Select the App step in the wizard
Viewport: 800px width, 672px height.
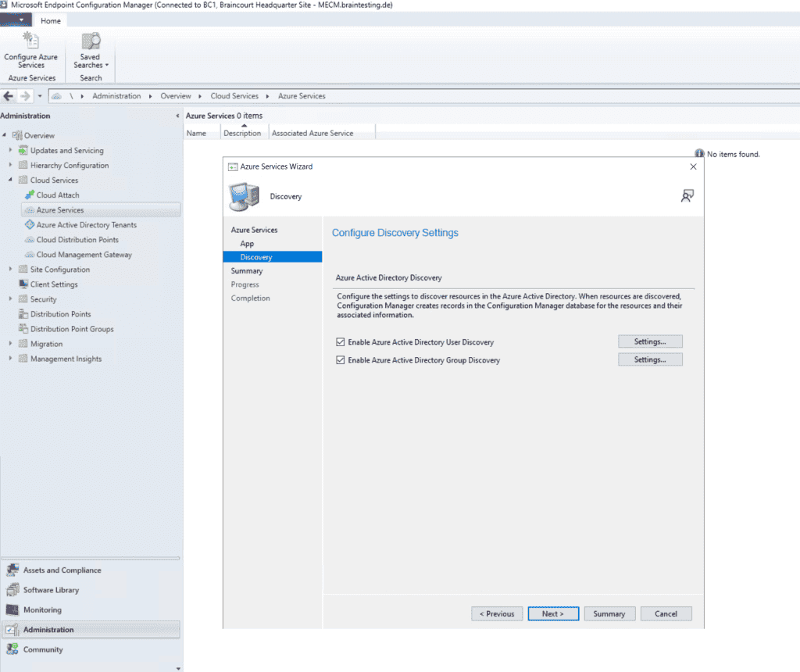tap(248, 243)
